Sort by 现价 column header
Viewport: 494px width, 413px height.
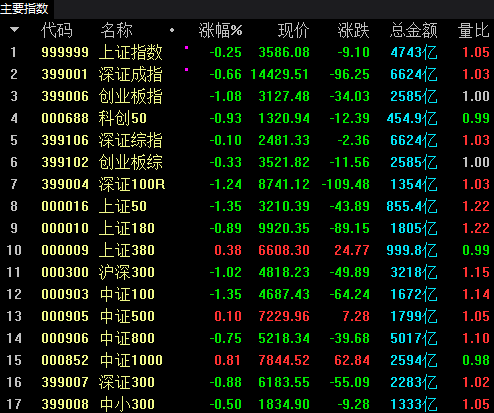[293, 30]
